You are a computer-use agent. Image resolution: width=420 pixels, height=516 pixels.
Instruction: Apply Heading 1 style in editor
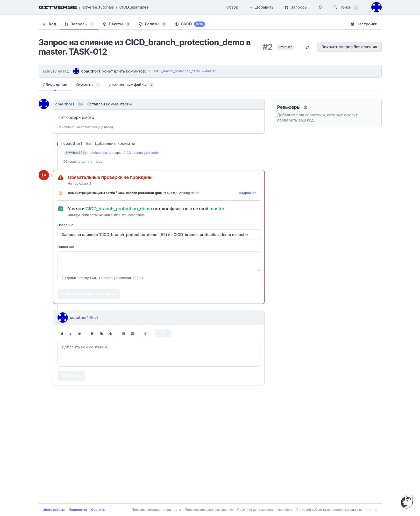click(93, 333)
